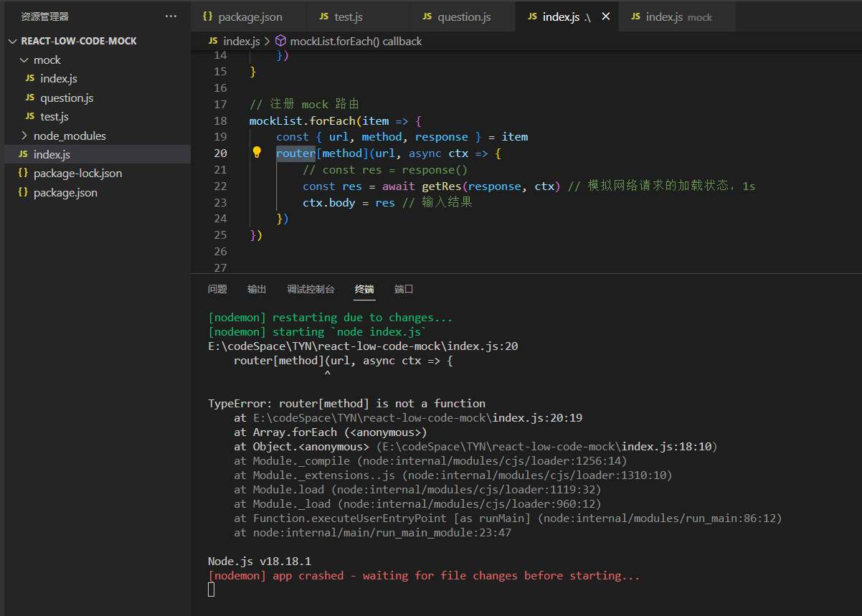Click the commented 'const res = response()' line

(385, 169)
